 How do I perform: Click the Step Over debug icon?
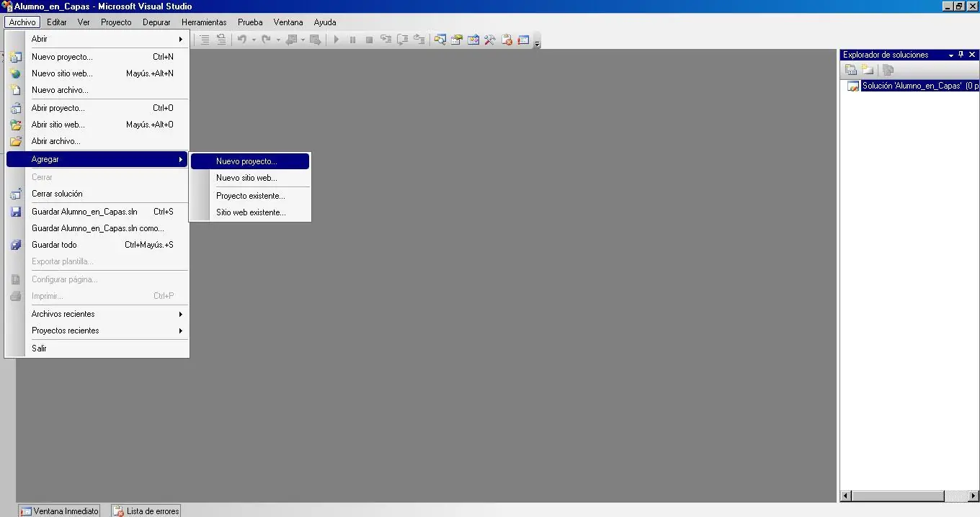pyautogui.click(x=403, y=40)
